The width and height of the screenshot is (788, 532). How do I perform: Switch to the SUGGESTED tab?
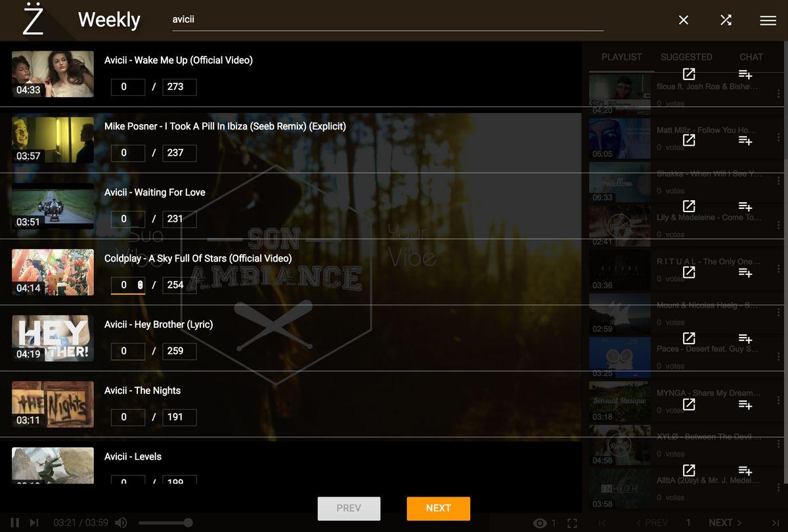686,57
